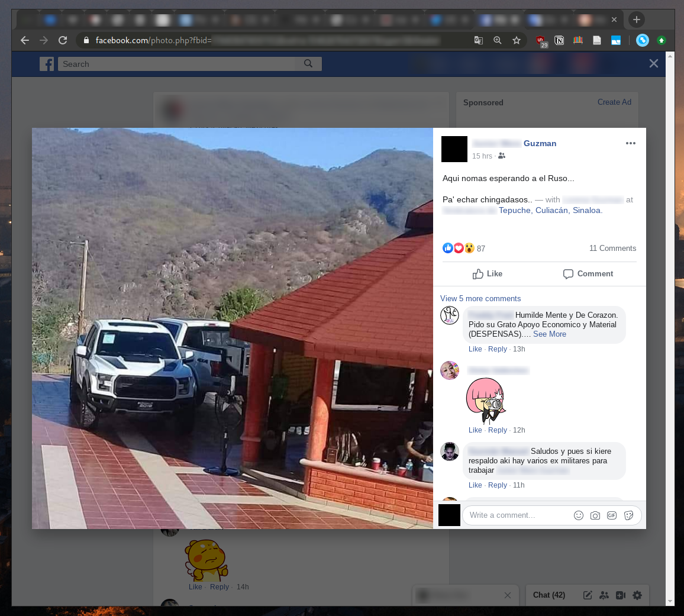
Task: Go back using the browser back arrow
Action: pos(25,41)
